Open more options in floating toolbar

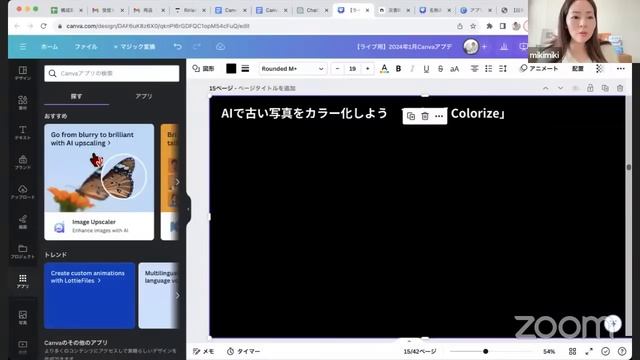(439, 116)
